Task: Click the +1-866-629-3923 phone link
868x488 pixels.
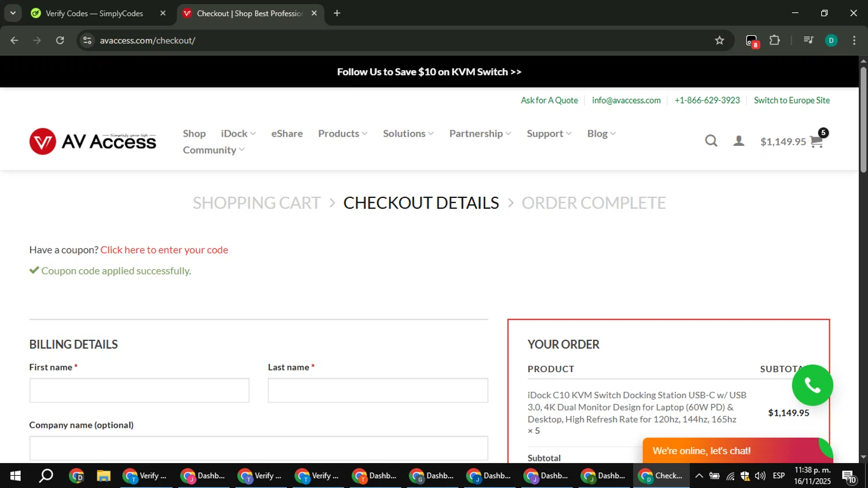Action: click(x=707, y=100)
